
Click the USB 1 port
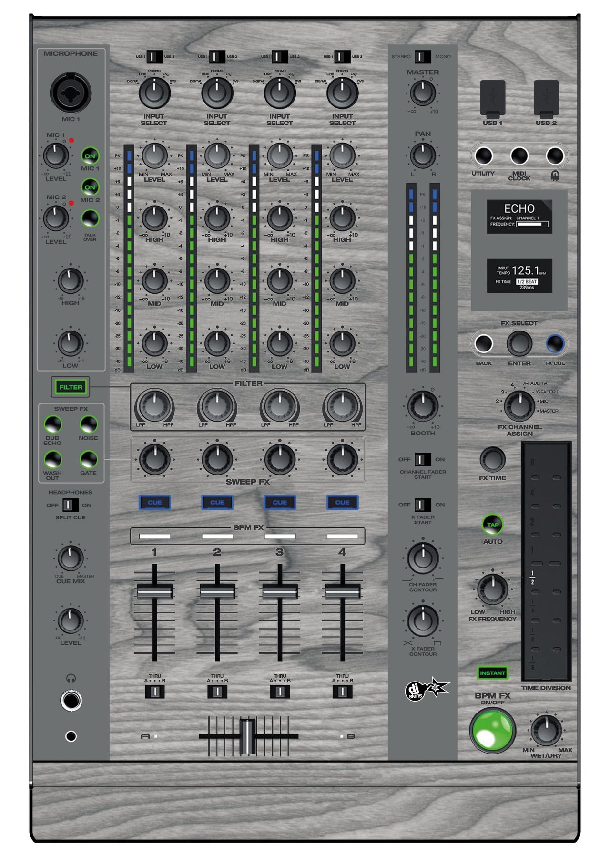coord(492,99)
